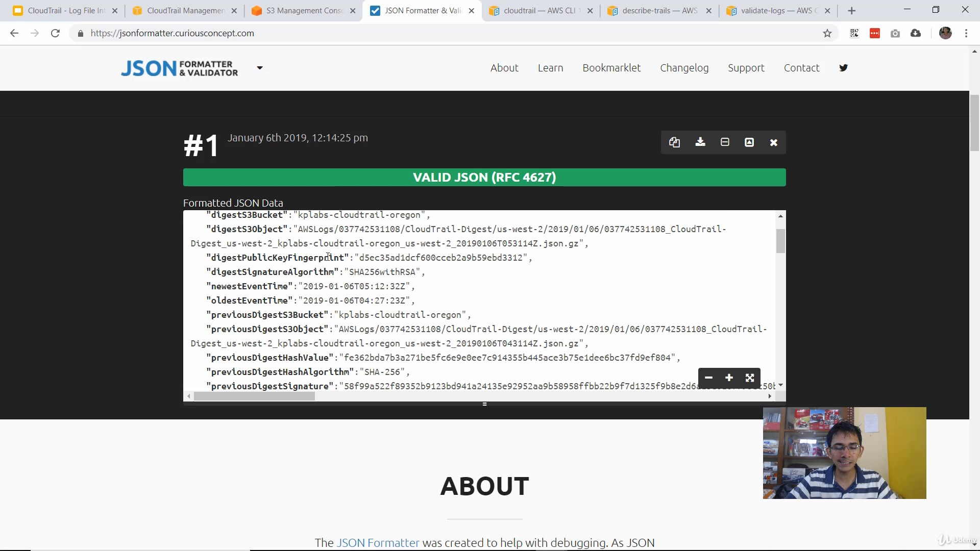The image size is (980, 551).
Task: Open the Contact nav link
Action: 801,68
